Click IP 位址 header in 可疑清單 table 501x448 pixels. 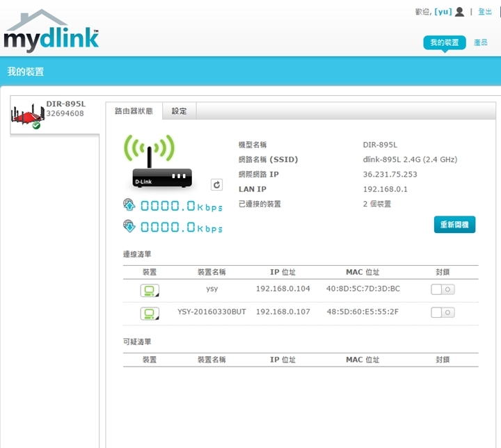click(x=283, y=360)
